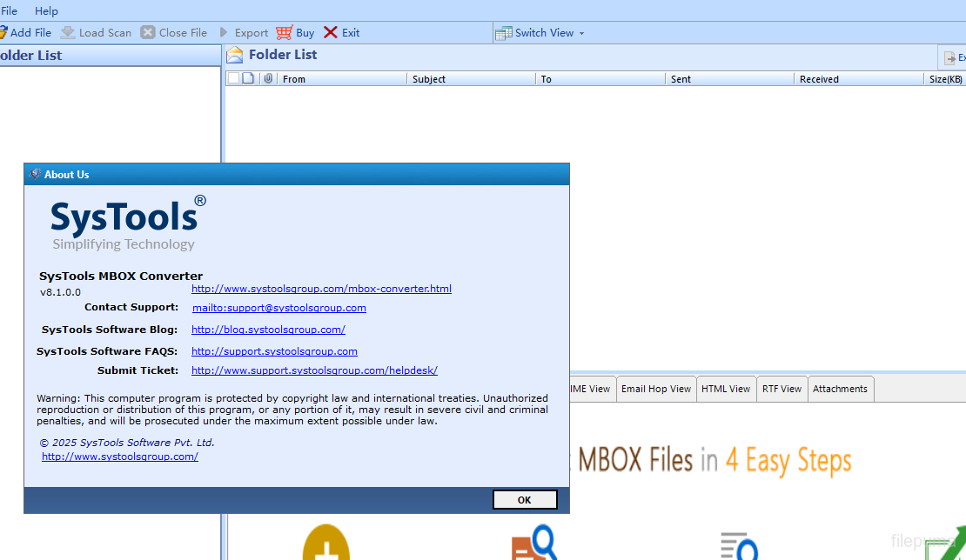
Task: Tick the select-all checkbox in header
Action: [x=233, y=78]
